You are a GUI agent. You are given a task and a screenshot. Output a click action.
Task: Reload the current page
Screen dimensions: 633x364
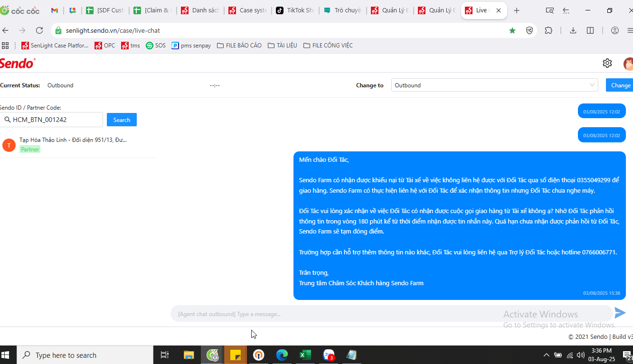click(x=39, y=30)
